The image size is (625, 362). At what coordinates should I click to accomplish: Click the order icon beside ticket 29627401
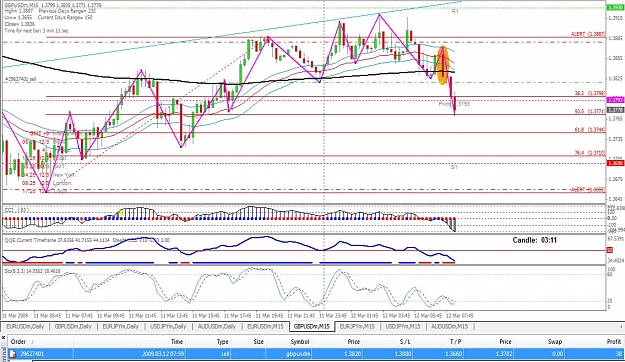pos(13,354)
